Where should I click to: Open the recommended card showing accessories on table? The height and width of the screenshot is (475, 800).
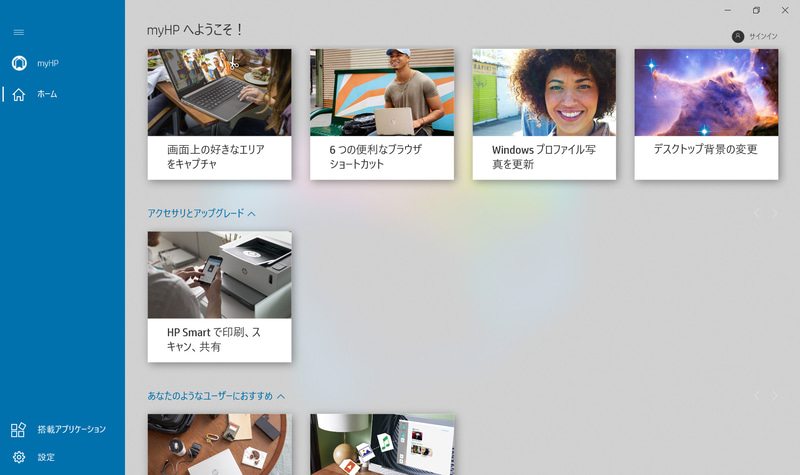click(220, 444)
